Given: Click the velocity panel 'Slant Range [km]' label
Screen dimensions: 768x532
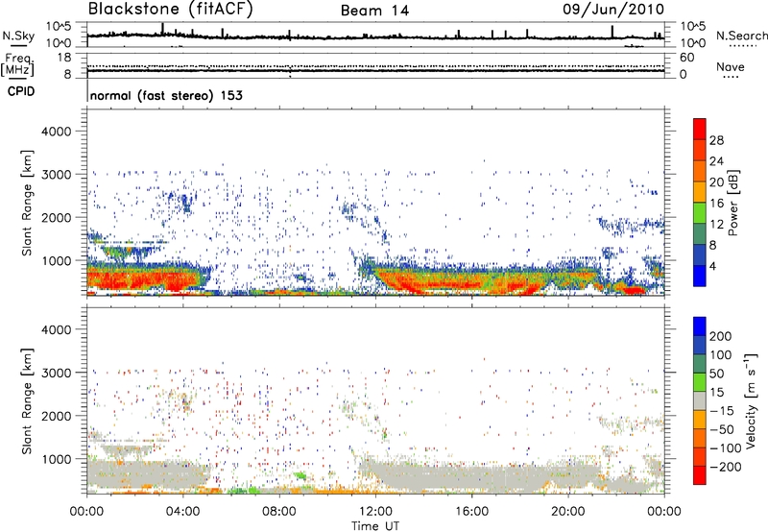Looking at the screenshot, I should pyautogui.click(x=27, y=401).
